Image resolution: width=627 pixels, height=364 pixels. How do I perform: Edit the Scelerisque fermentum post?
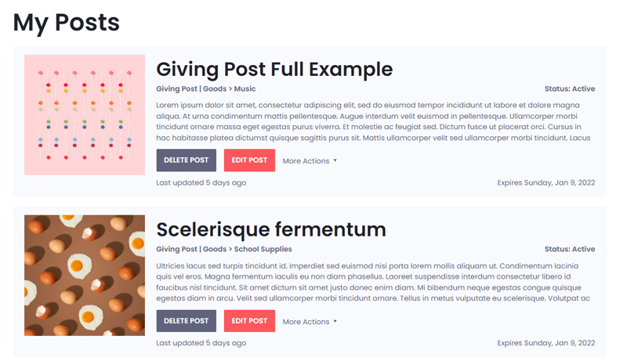[249, 321]
